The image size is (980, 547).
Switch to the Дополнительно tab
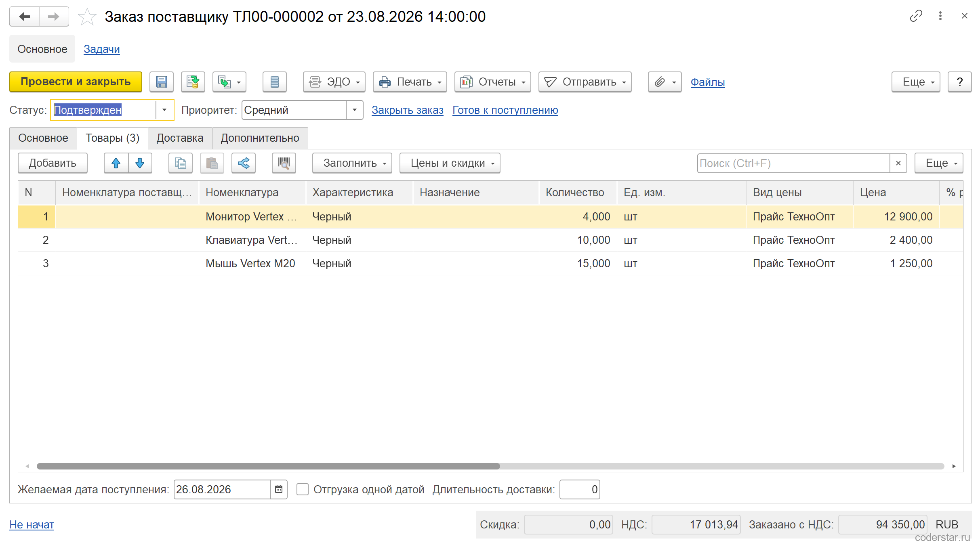[260, 138]
